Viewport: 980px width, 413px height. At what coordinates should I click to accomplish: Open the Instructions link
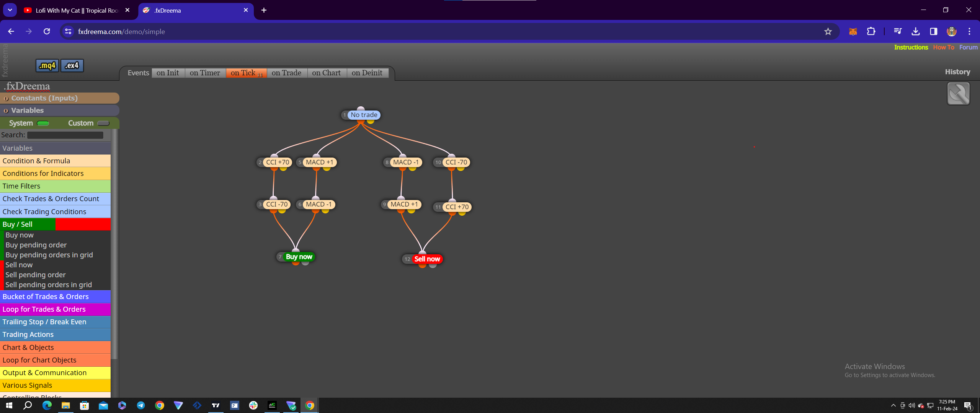point(911,47)
